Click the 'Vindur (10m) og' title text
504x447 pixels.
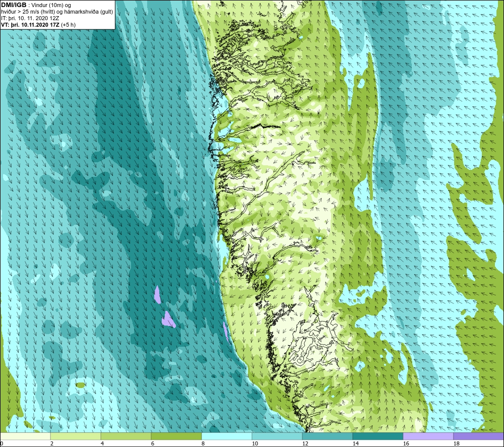51,6
